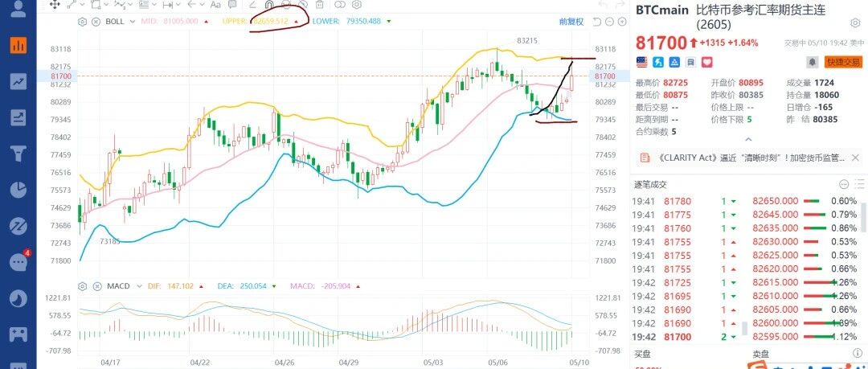Click the 逐笔成交 section title
The width and height of the screenshot is (868, 369).
[650, 185]
